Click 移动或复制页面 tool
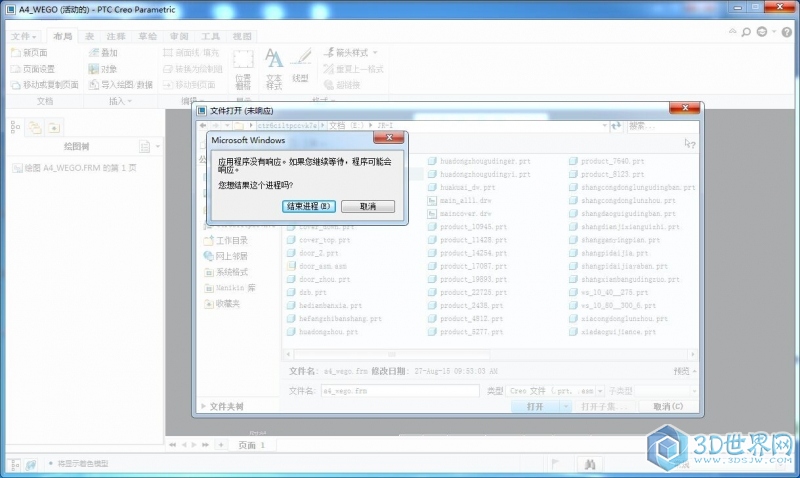Image resolution: width=800 pixels, height=478 pixels. (x=45, y=85)
